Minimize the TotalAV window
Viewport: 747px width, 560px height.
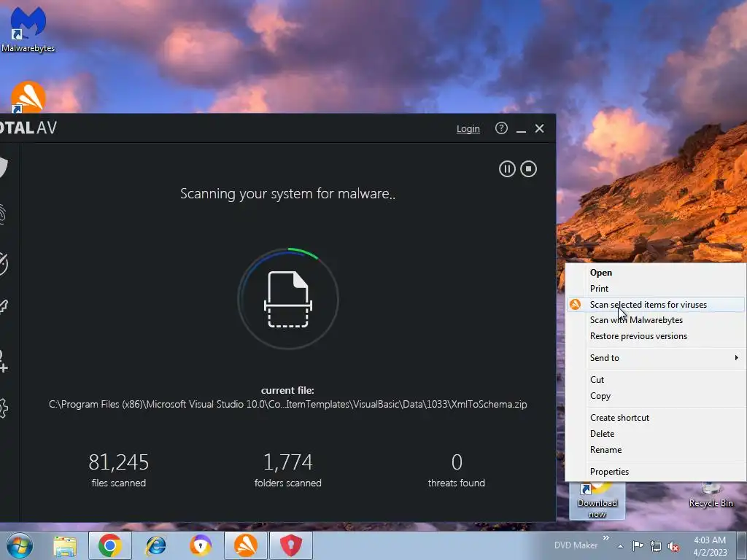pos(521,129)
